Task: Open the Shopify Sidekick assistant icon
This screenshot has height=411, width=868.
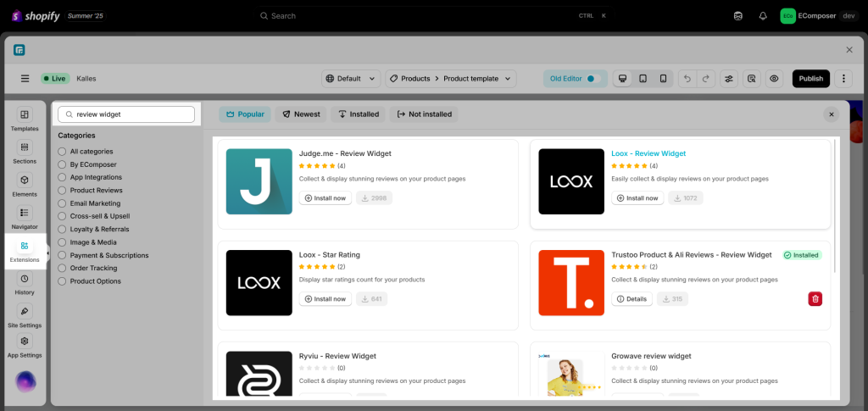Action: [x=738, y=16]
